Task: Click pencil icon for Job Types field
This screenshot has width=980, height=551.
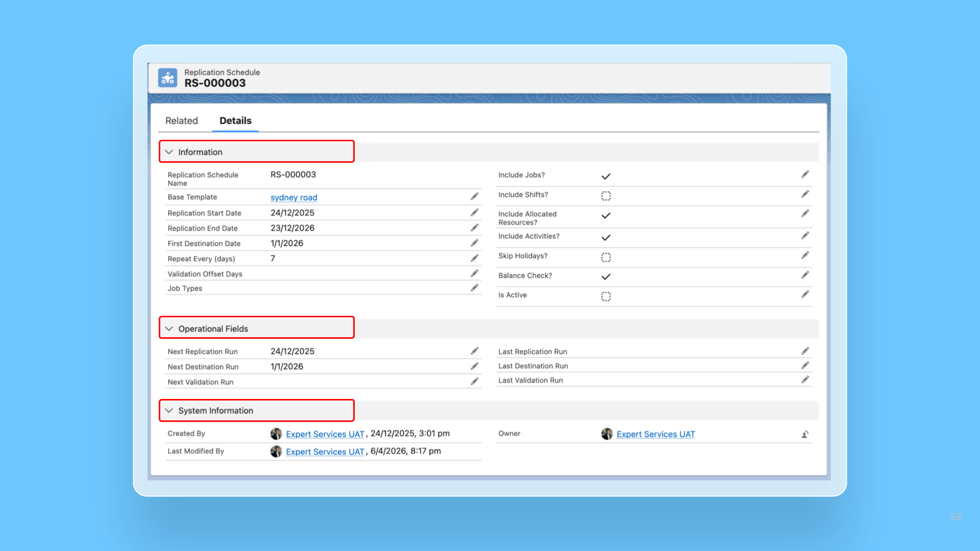Action: [474, 288]
